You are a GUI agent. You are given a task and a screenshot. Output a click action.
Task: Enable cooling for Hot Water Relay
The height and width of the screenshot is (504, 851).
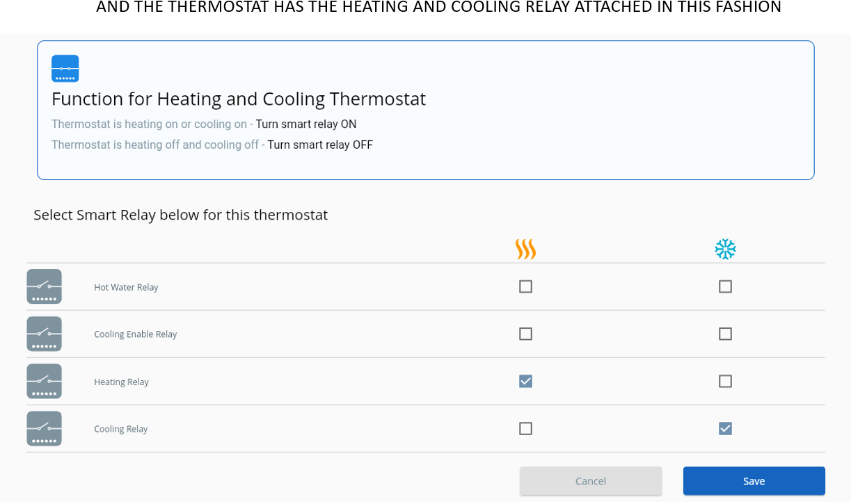725,286
